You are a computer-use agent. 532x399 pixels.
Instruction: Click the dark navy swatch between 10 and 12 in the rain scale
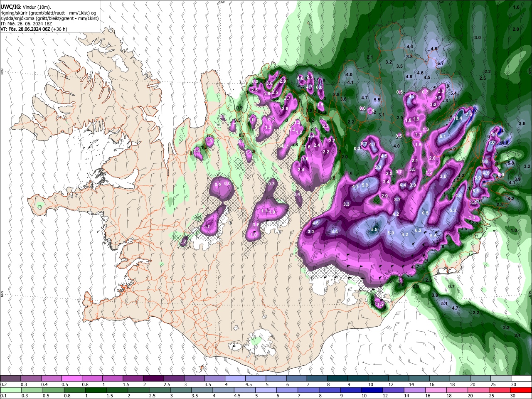pos(372,390)
